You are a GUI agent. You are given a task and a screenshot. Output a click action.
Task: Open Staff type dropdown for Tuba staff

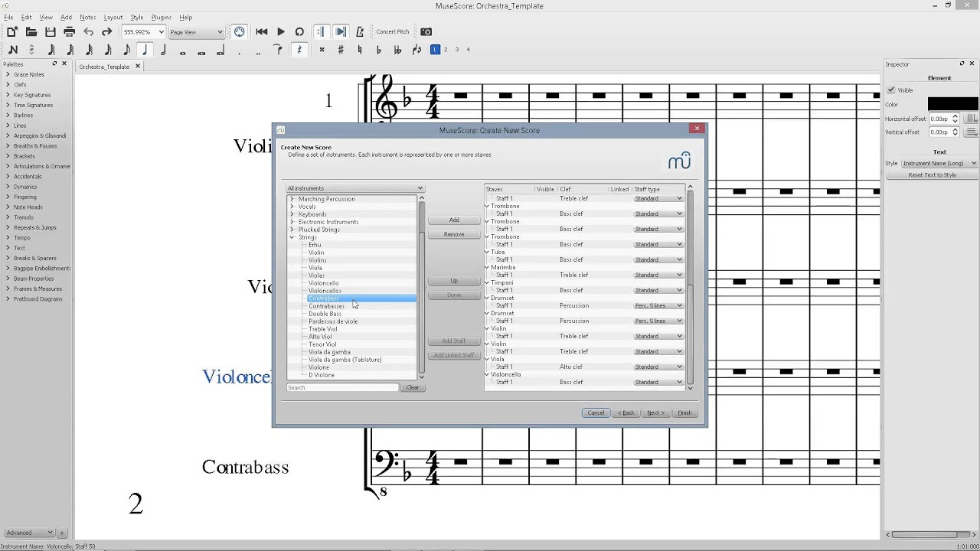click(658, 259)
